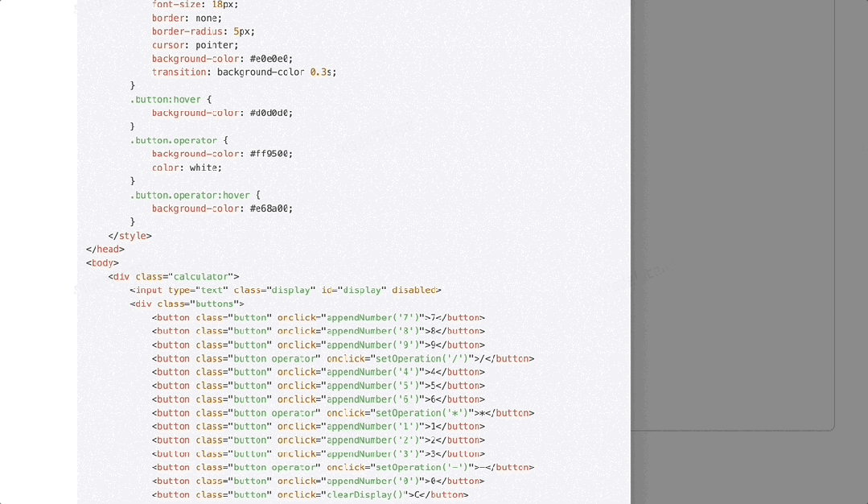This screenshot has height=504, width=868.
Task: Click the transition background-color 0.3s line
Action: point(244,72)
